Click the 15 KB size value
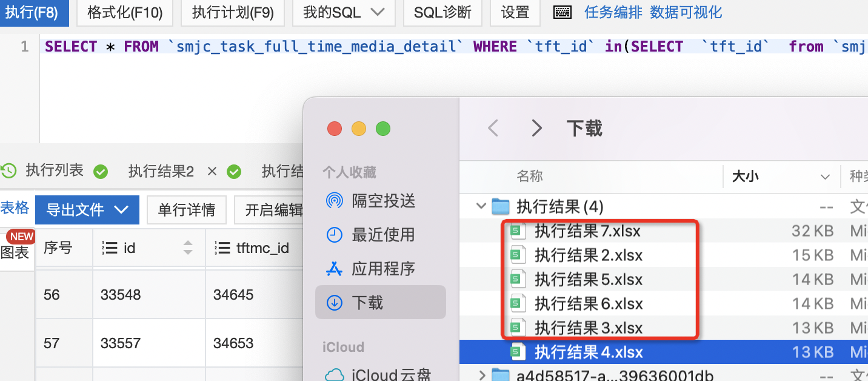 pos(813,255)
